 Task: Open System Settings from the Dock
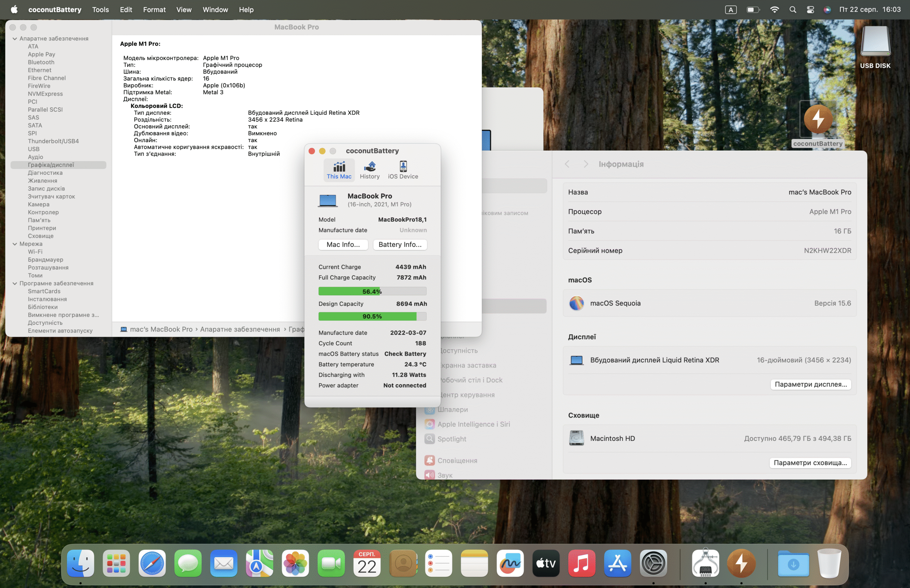653,563
